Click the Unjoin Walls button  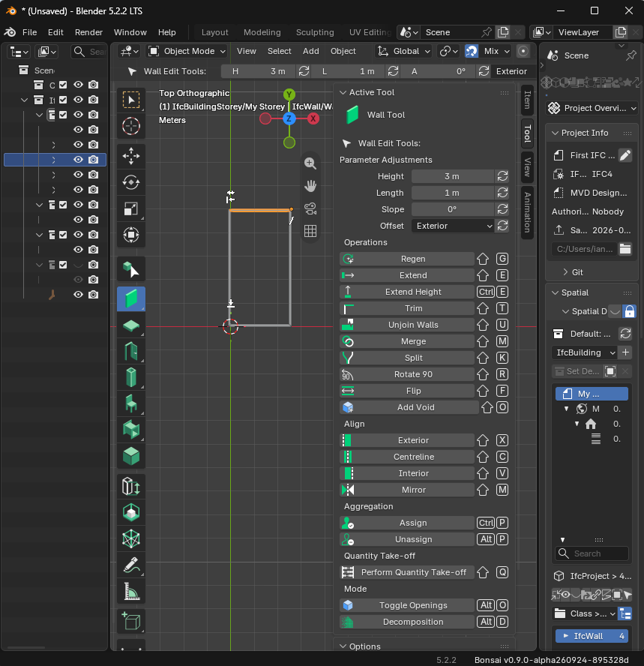[407, 325]
